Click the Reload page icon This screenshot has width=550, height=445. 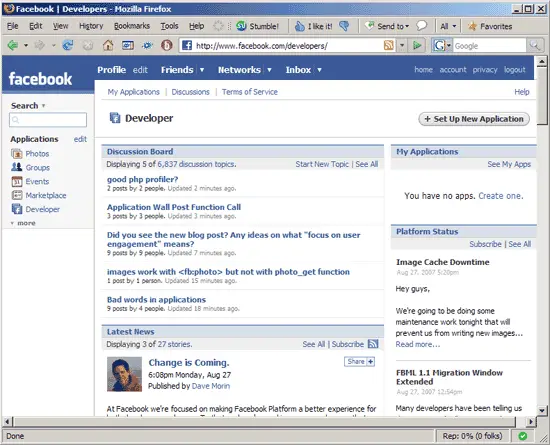[x=68, y=45]
